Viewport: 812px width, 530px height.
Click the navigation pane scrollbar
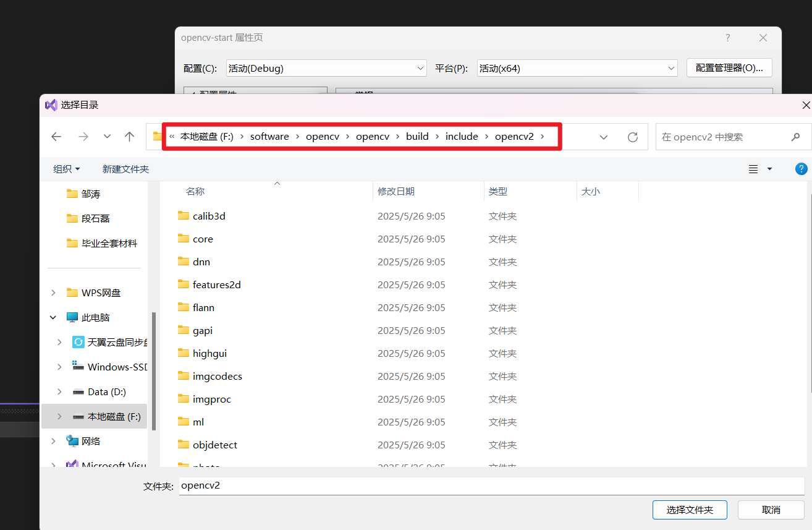(x=153, y=371)
